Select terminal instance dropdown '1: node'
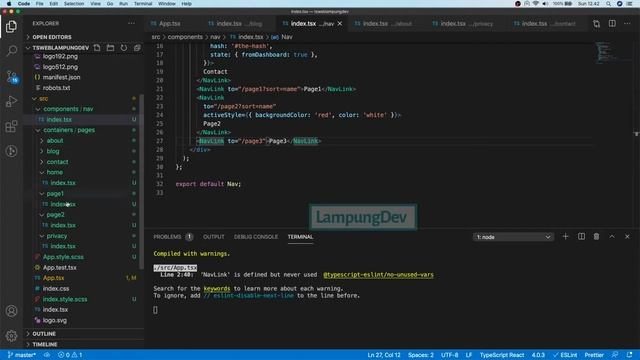The height and width of the screenshot is (360, 640). pos(513,237)
